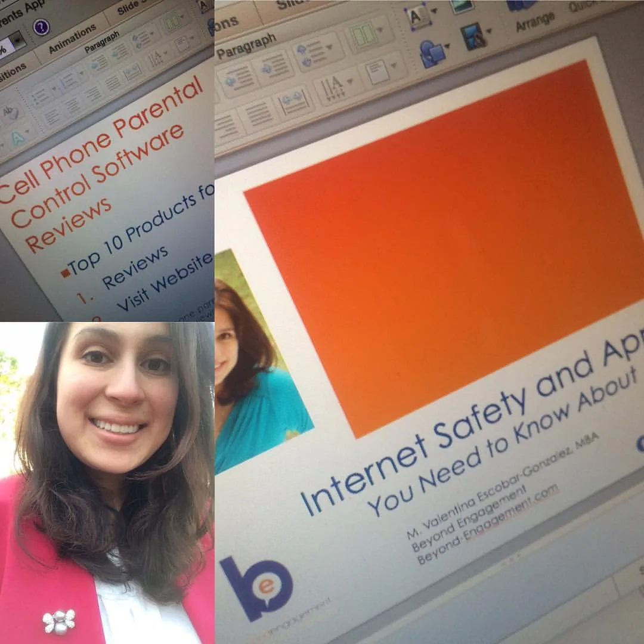Click the Clear Formatting Ab eraser icon

tap(10, 112)
